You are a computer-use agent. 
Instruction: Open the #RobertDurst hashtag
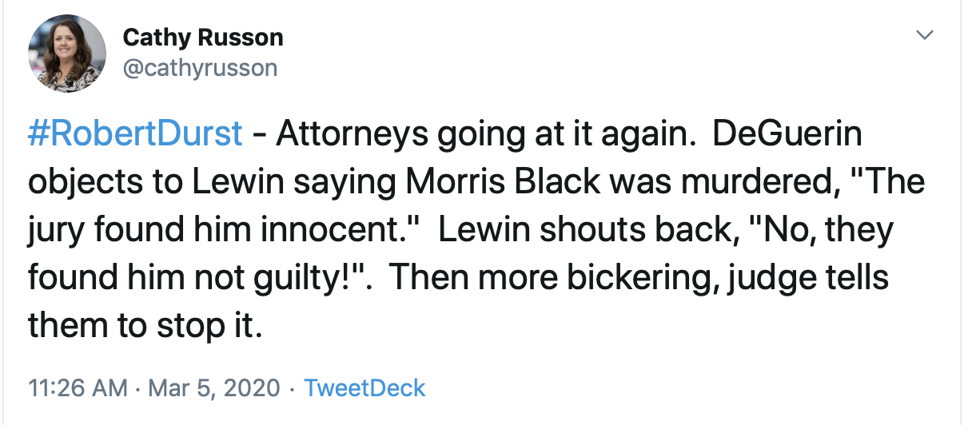coord(135,133)
